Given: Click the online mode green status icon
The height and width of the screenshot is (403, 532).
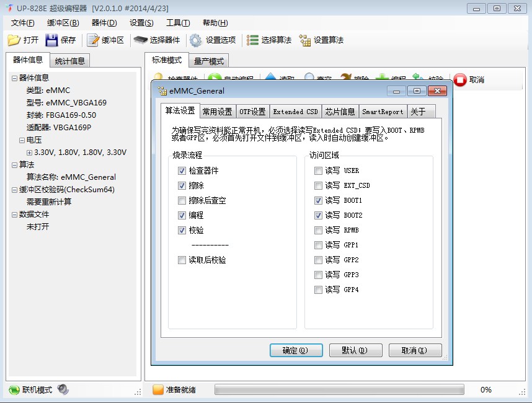Looking at the screenshot, I should [x=14, y=390].
